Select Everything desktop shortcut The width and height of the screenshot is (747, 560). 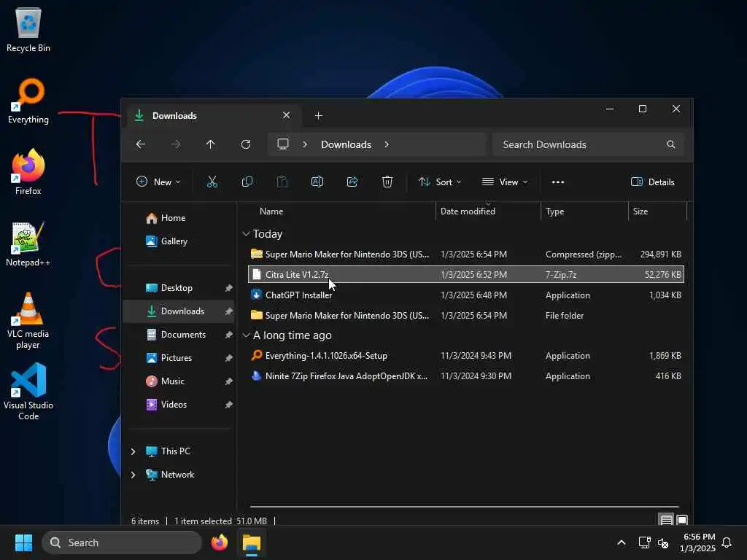pyautogui.click(x=28, y=101)
